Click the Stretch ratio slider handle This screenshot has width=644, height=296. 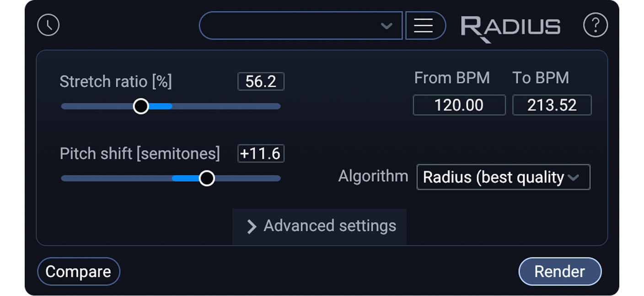point(141,106)
